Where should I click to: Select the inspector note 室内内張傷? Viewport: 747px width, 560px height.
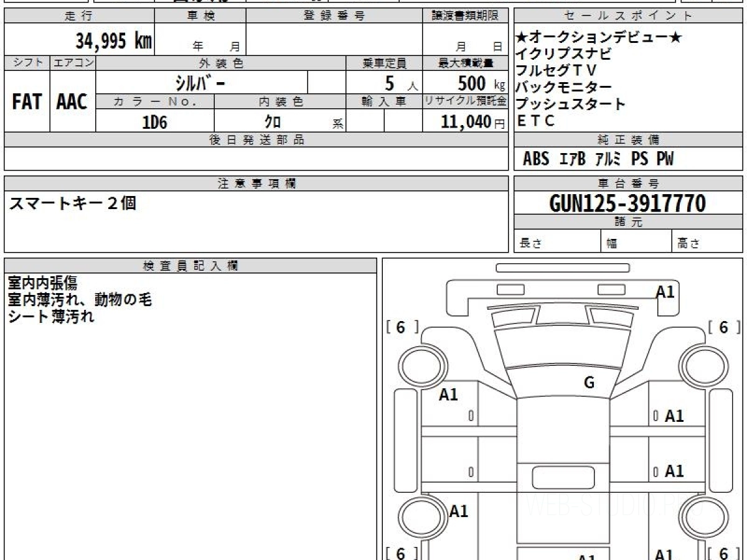[43, 284]
